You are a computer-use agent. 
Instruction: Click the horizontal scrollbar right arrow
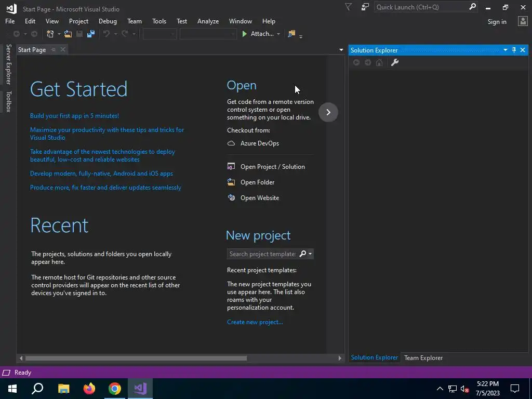340,358
